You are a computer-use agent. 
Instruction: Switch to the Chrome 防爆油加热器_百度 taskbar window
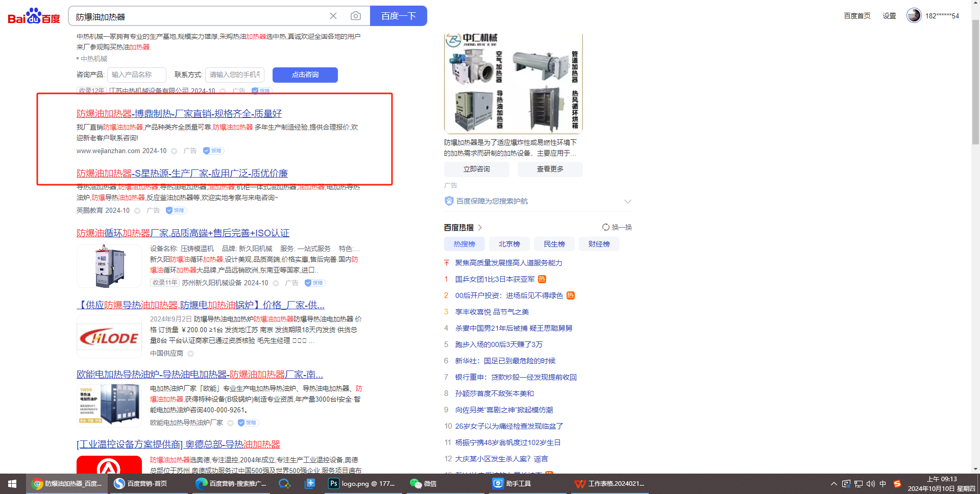(67, 483)
